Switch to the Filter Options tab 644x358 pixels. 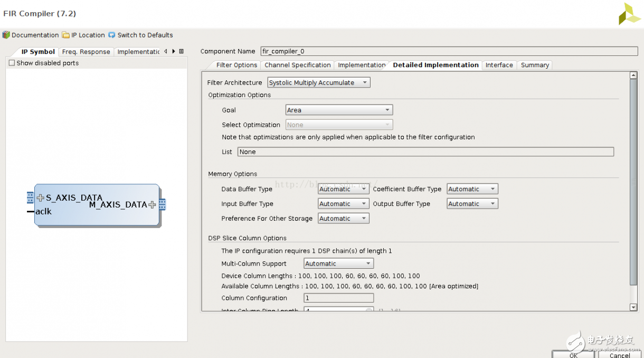click(236, 65)
